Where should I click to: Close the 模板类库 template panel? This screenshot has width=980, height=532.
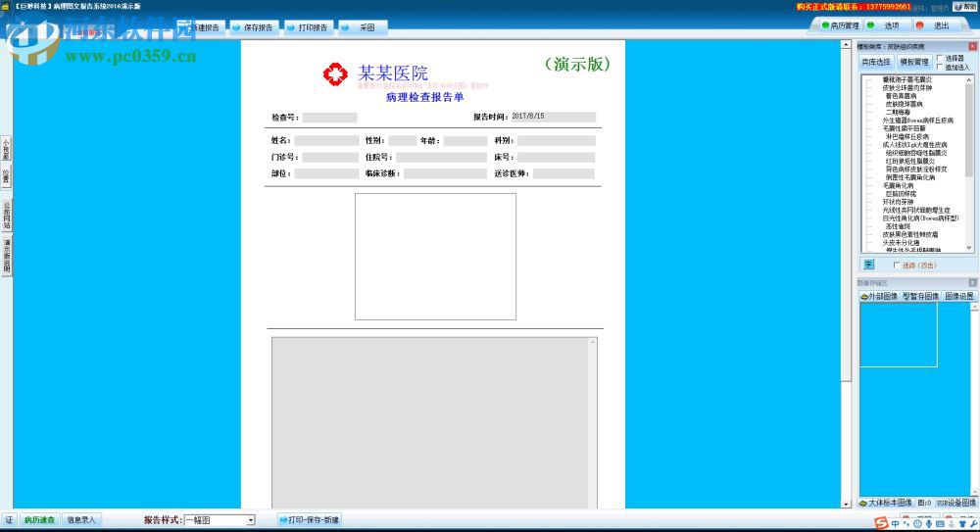point(972,46)
